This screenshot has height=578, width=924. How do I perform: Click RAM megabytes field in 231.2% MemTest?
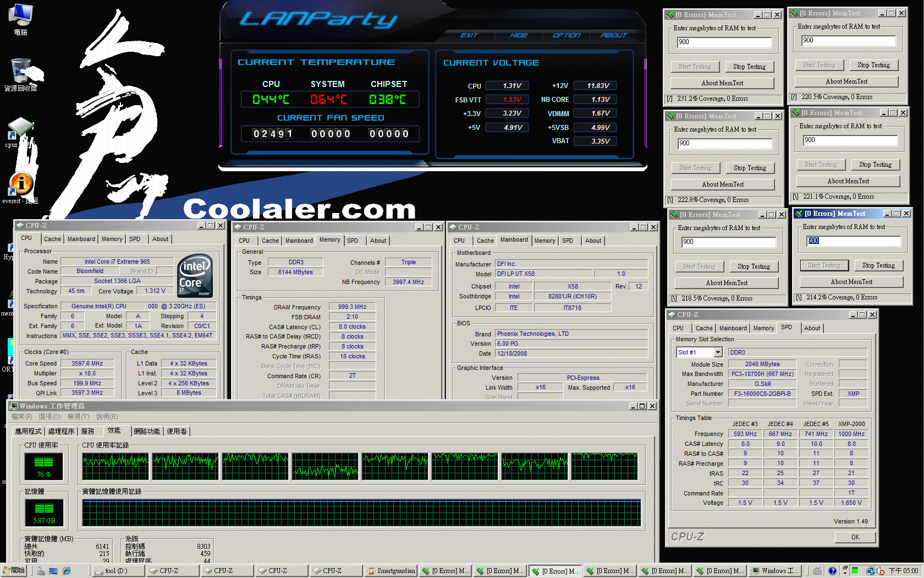pos(724,42)
